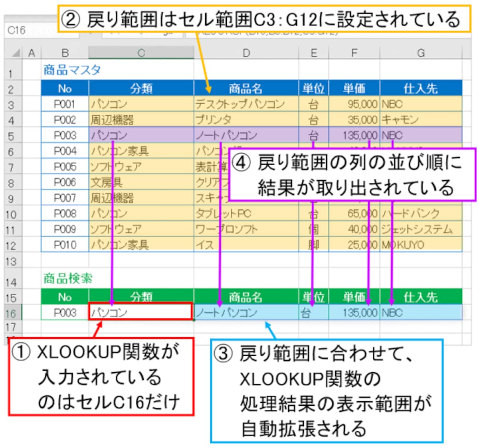Click 脚 unit cell in row 12

[314, 245]
